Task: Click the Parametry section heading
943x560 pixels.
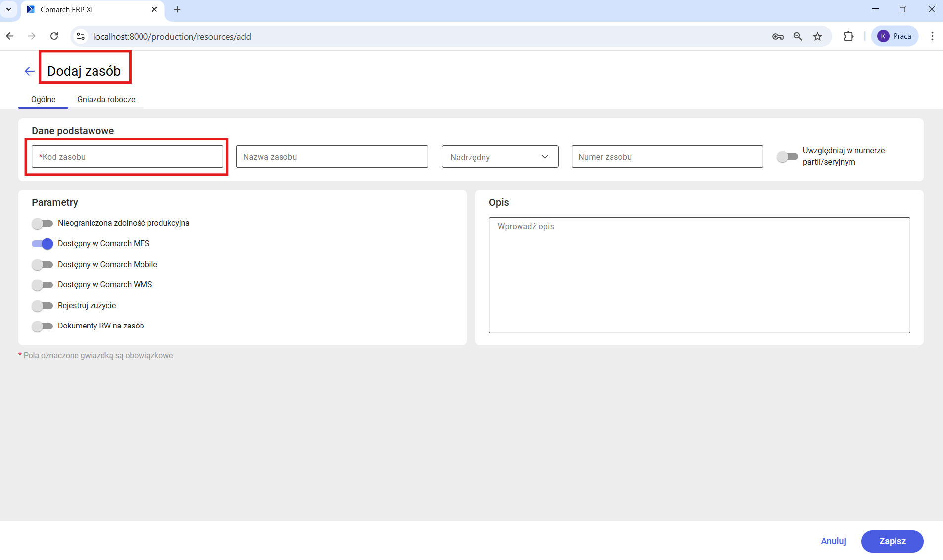Action: (x=55, y=202)
